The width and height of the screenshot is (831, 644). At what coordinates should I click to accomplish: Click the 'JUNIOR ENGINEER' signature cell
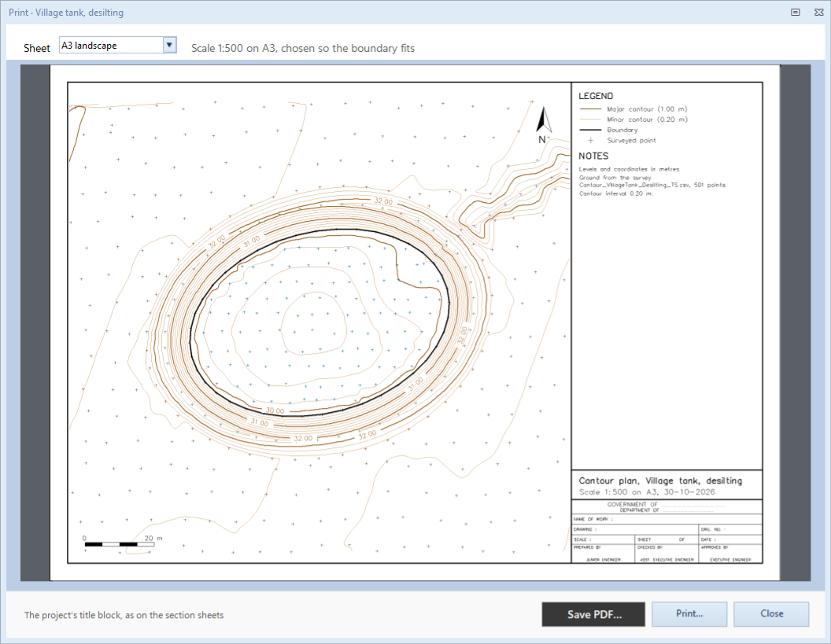pyautogui.click(x=603, y=560)
